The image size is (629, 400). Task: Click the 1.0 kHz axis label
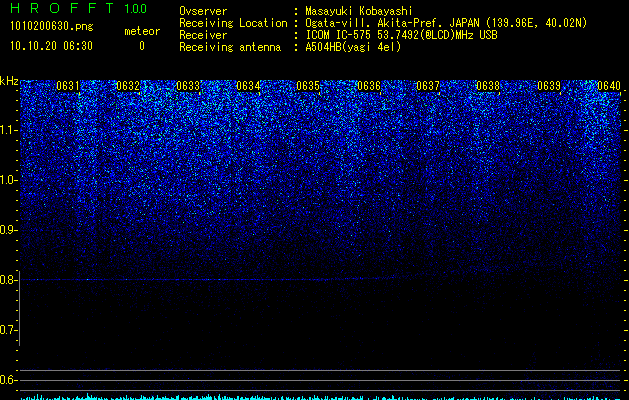pos(8,180)
